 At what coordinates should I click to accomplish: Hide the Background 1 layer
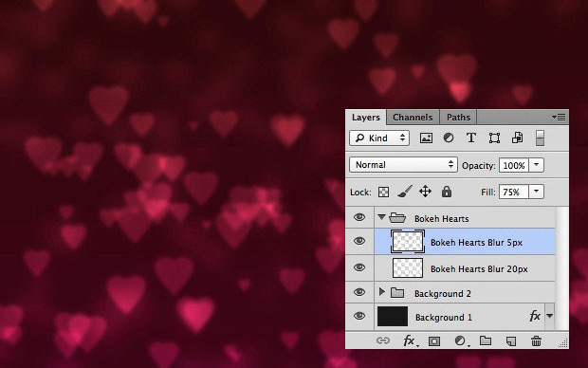tap(359, 316)
